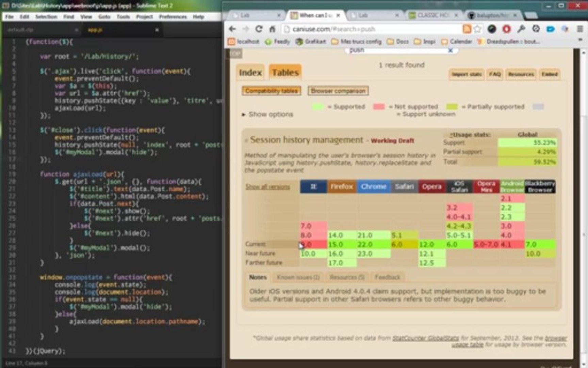The image size is (588, 368).
Task: Click the red round extension icon
Action: click(506, 29)
